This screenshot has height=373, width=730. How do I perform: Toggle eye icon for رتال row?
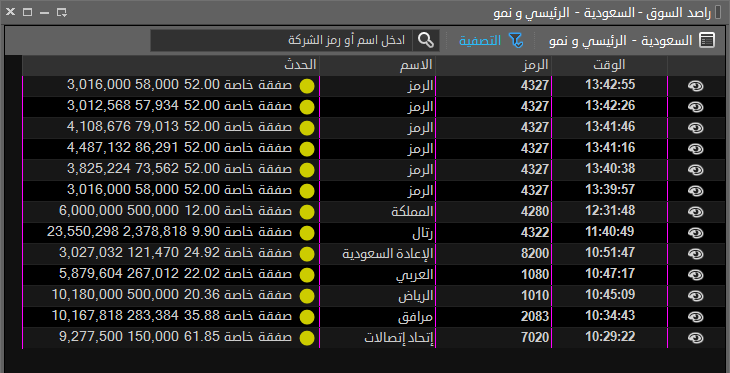pos(696,233)
